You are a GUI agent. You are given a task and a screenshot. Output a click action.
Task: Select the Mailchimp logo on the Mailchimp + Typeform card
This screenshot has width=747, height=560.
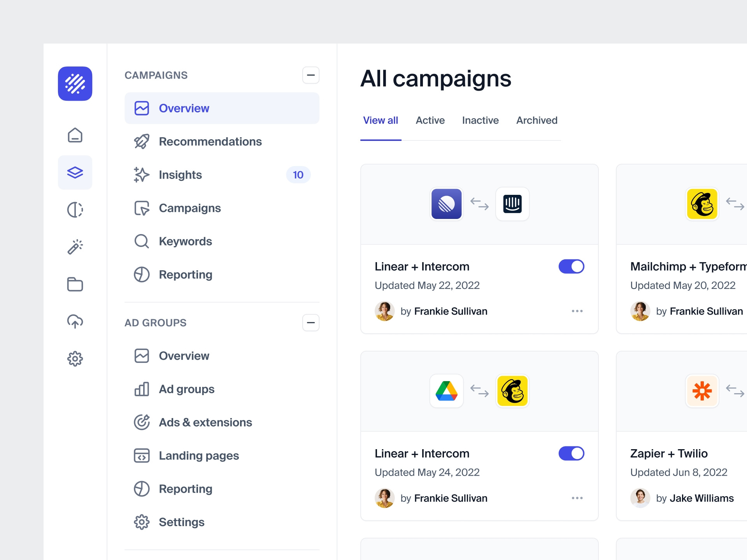click(x=701, y=204)
